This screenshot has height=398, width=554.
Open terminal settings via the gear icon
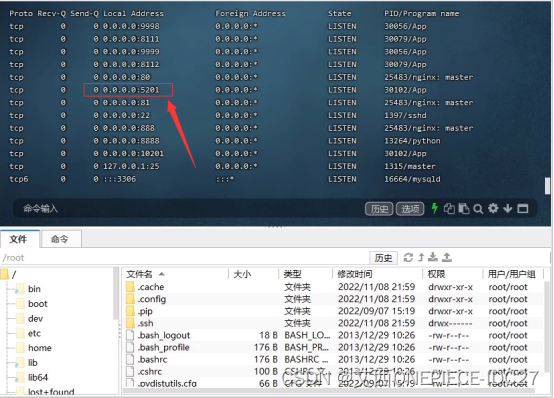pyautogui.click(x=493, y=208)
